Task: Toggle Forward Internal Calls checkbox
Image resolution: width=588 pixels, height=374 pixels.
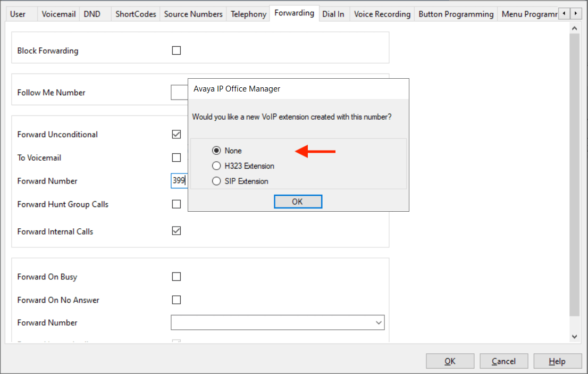Action: pos(177,231)
